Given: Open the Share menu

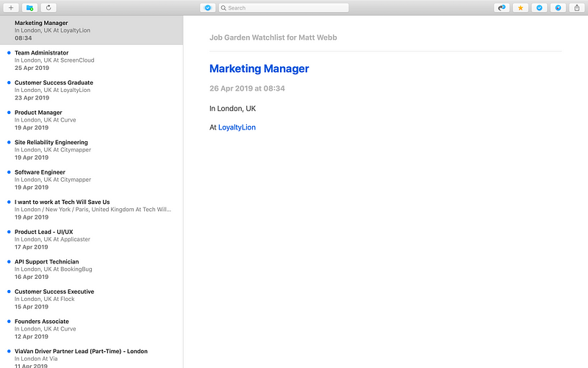Looking at the screenshot, I should [x=577, y=7].
